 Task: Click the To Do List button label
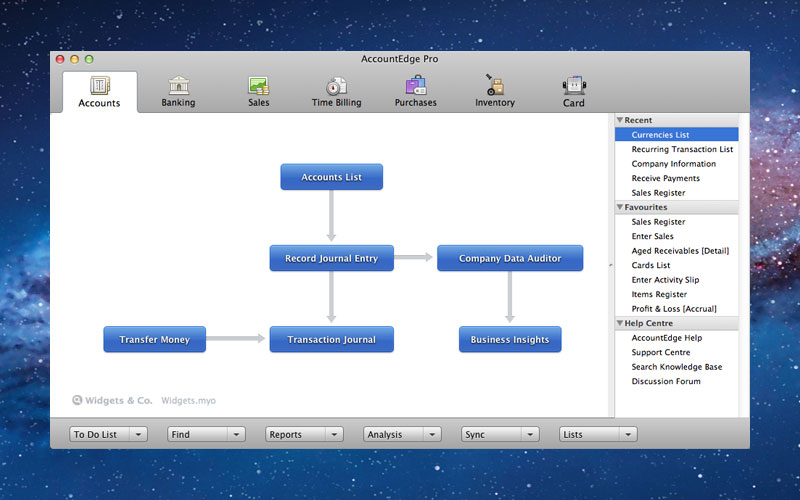pyautogui.click(x=95, y=435)
